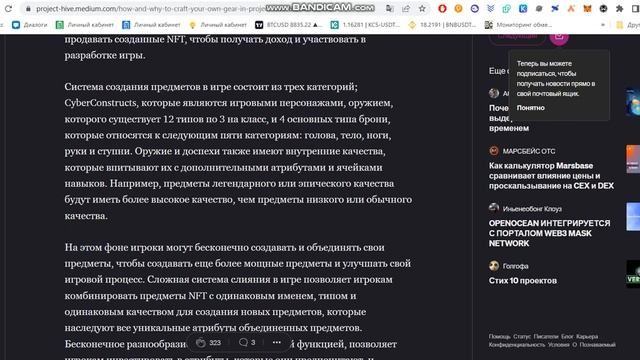The height and width of the screenshot is (360, 640).
Task: Open the OPENOCEAN Web3 Mask Network article
Action: pyautogui.click(x=549, y=233)
